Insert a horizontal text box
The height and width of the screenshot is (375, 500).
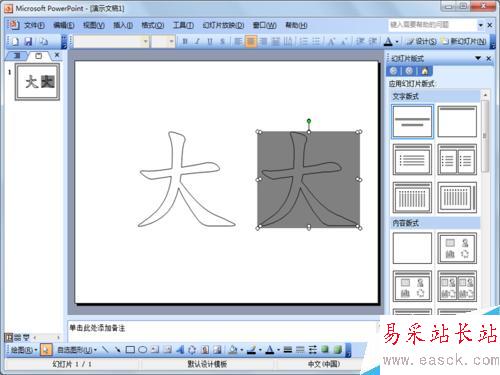[x=155, y=350]
